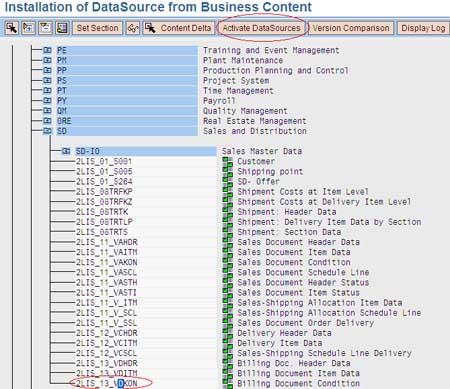
Task: Select DataSource 2LIS_08TRFKP
Action: 104,192
